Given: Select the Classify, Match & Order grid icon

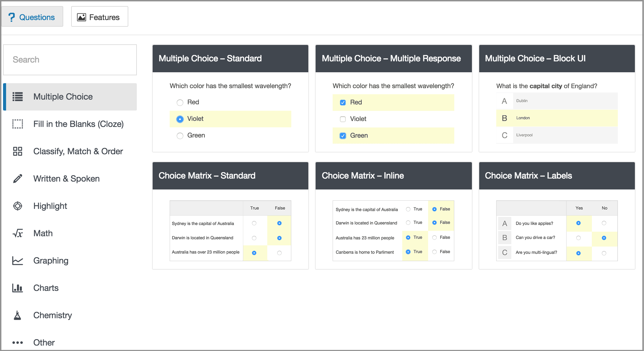Looking at the screenshot, I should point(18,151).
